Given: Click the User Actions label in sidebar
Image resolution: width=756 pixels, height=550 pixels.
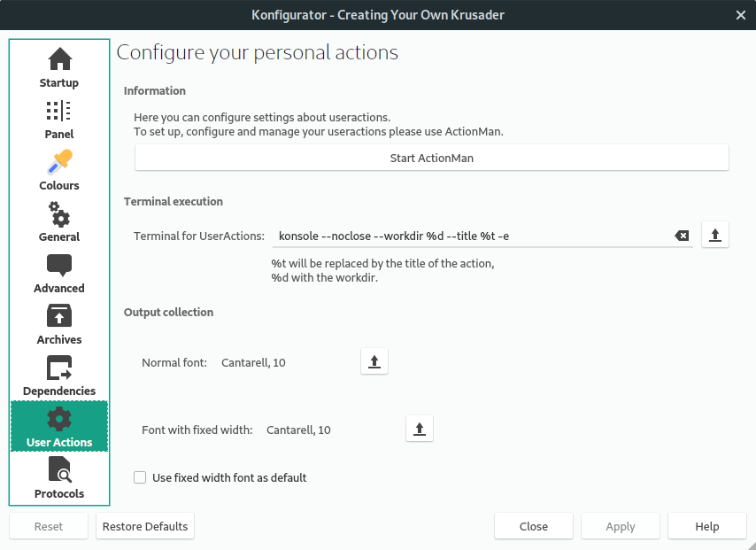Looking at the screenshot, I should tap(58, 443).
